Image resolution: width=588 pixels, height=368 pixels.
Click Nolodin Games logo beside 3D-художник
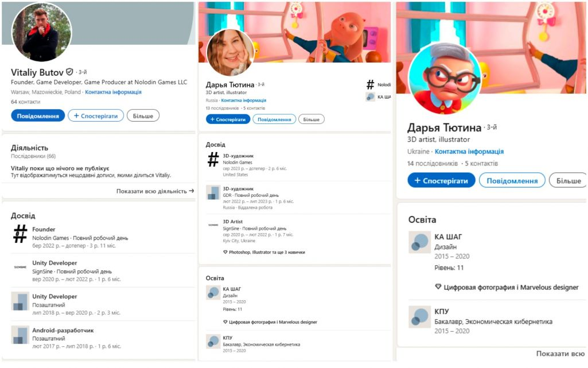pos(213,159)
